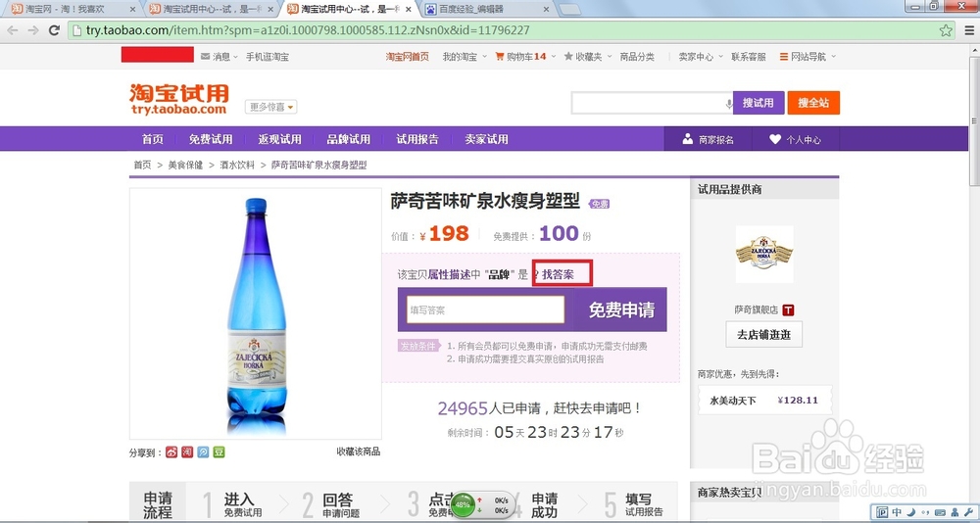Bookmark page with the star icon
Image resolution: width=980 pixels, height=523 pixels.
click(x=947, y=30)
